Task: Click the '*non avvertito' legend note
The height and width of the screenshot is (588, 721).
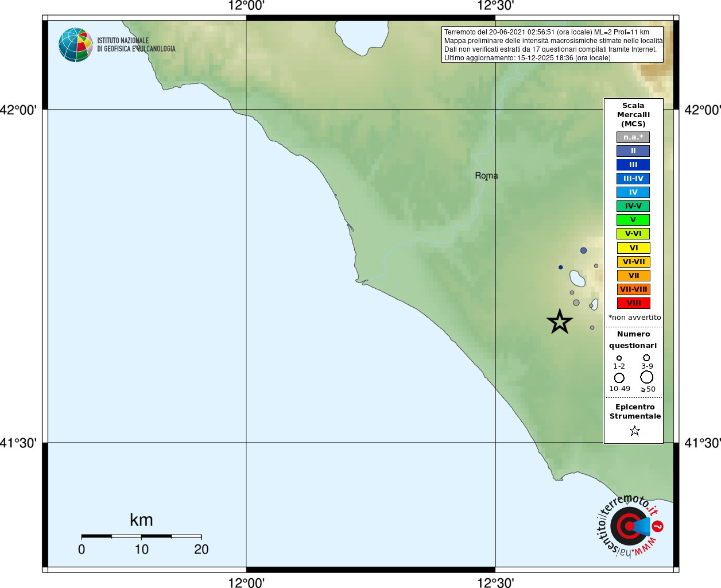Action: point(634,318)
